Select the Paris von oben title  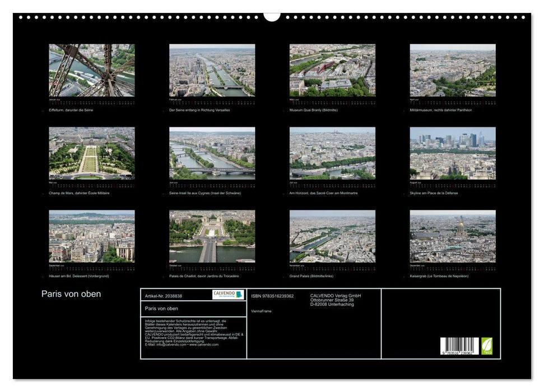click(x=71, y=293)
